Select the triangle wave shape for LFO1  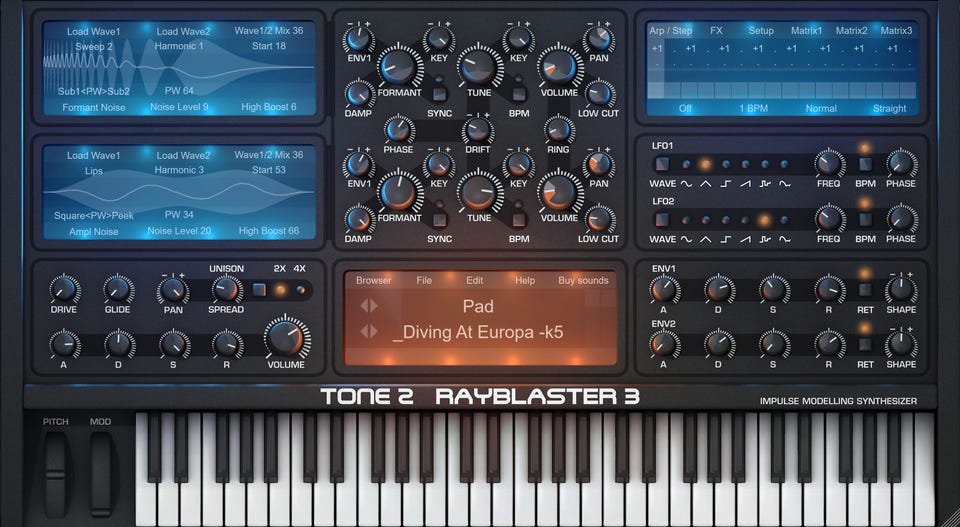(705, 164)
